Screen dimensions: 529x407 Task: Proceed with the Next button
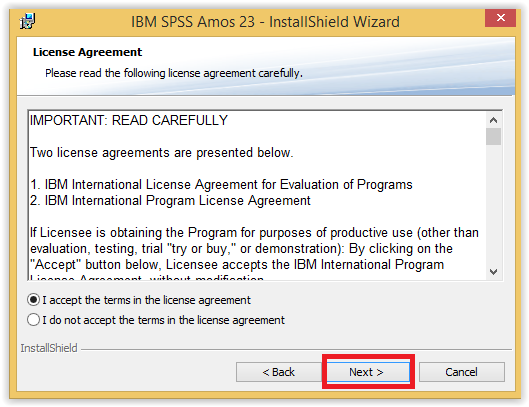(x=368, y=372)
